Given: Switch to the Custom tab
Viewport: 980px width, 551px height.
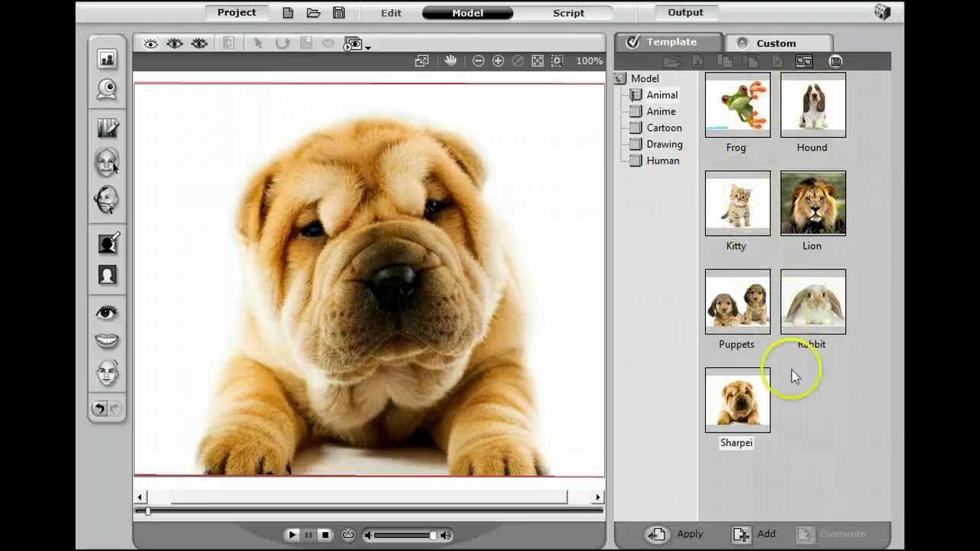Looking at the screenshot, I should 777,43.
